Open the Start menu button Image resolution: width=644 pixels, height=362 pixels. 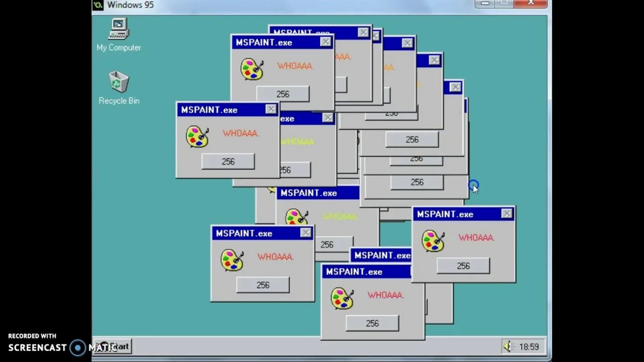pyautogui.click(x=113, y=346)
